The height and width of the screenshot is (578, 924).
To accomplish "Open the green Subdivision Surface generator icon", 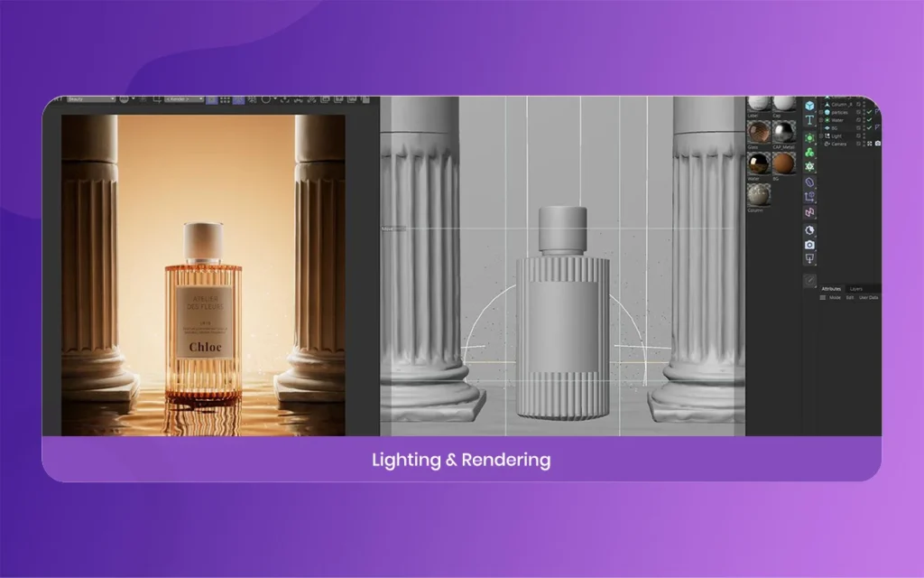I will (809, 138).
